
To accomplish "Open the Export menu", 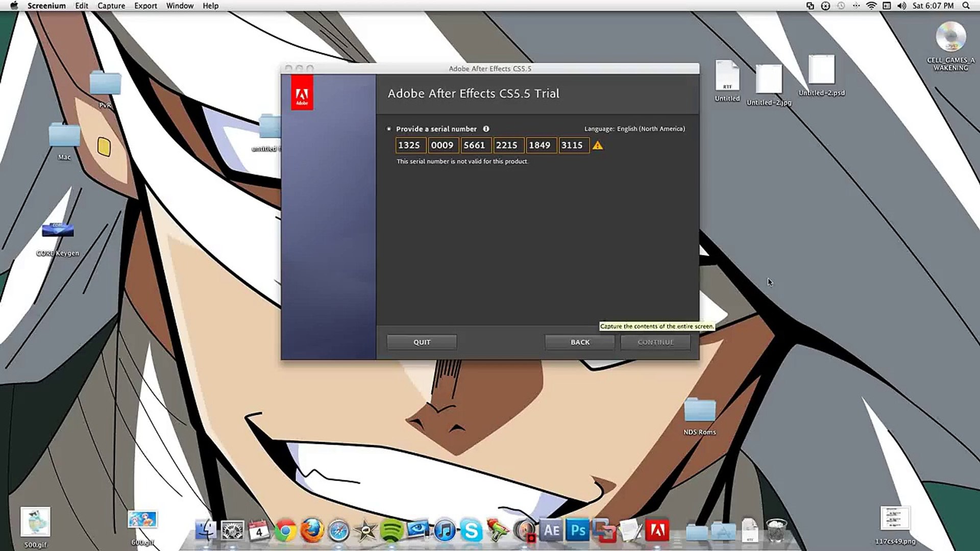I will (145, 6).
